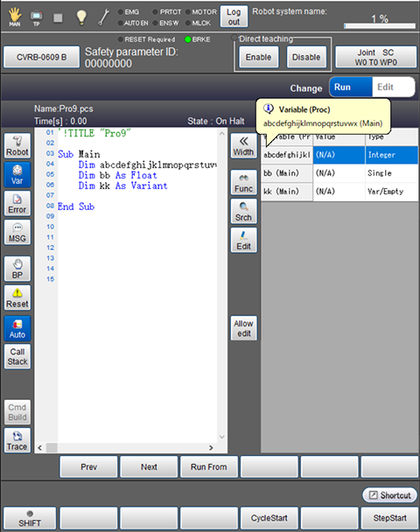Click the light bulb icon
The image size is (420, 532).
[x=81, y=17]
